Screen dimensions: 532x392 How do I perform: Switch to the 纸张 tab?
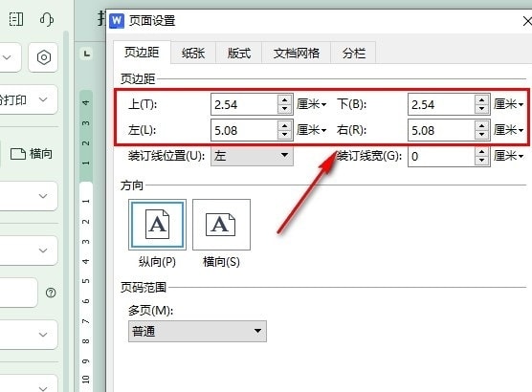point(193,54)
